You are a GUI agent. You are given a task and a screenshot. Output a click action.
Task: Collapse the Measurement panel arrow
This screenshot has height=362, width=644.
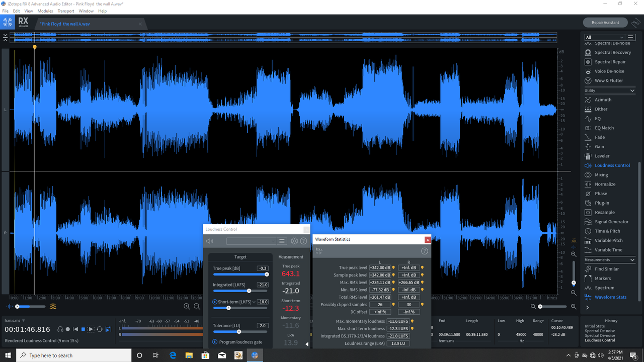click(x=307, y=344)
